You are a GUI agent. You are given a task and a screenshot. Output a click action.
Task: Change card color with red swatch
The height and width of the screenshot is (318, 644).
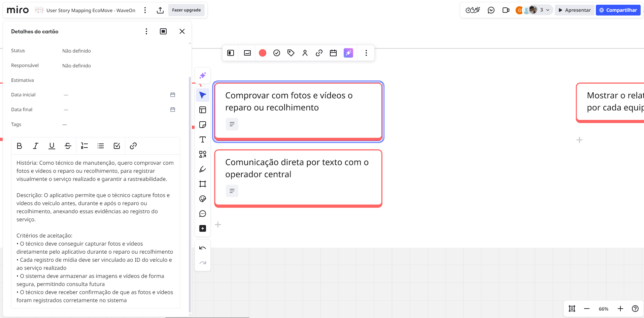point(263,53)
